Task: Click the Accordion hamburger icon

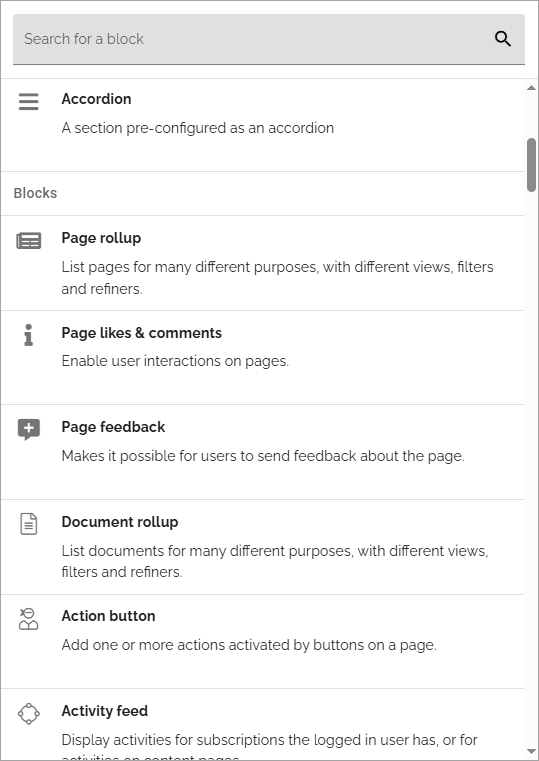Action: pos(29,101)
